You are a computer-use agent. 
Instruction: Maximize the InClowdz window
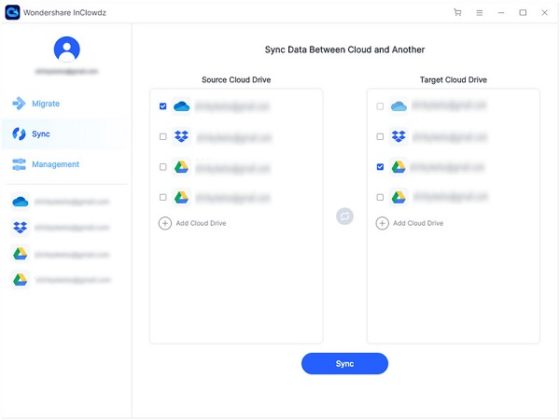[x=523, y=12]
